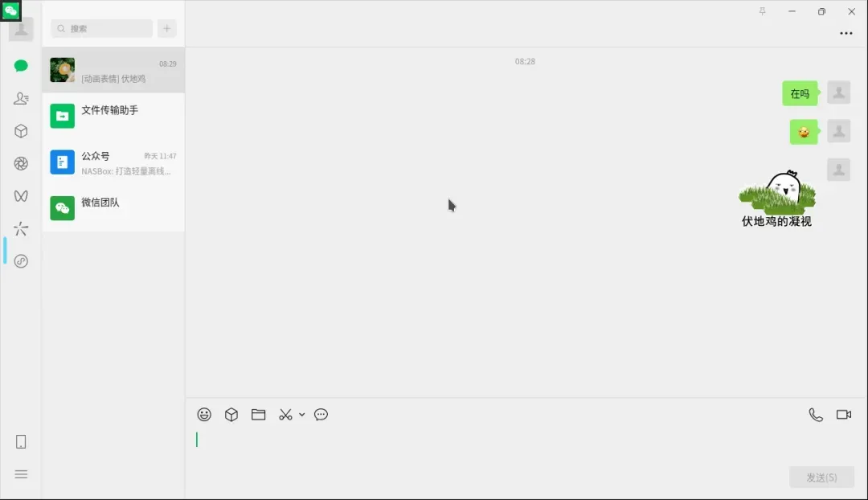
Task: Pin the window on top
Action: click(762, 11)
